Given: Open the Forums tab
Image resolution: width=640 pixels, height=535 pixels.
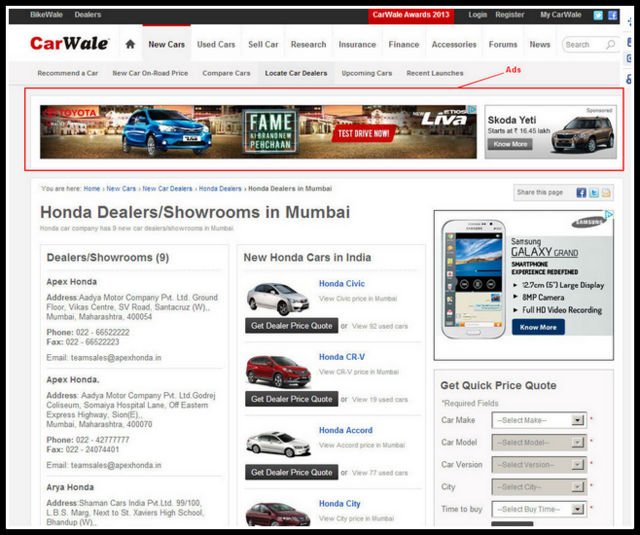Looking at the screenshot, I should [x=503, y=44].
